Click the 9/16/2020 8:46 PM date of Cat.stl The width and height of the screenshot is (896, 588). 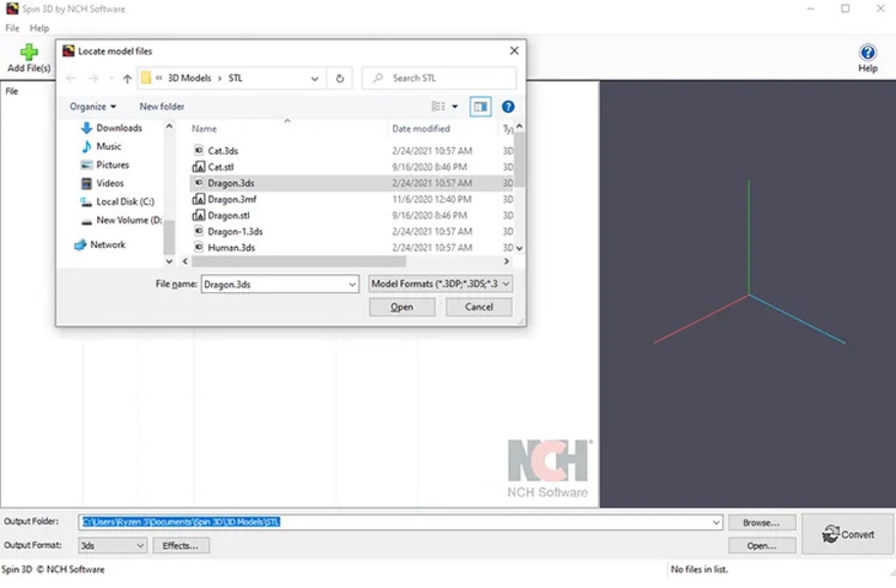coord(429,167)
